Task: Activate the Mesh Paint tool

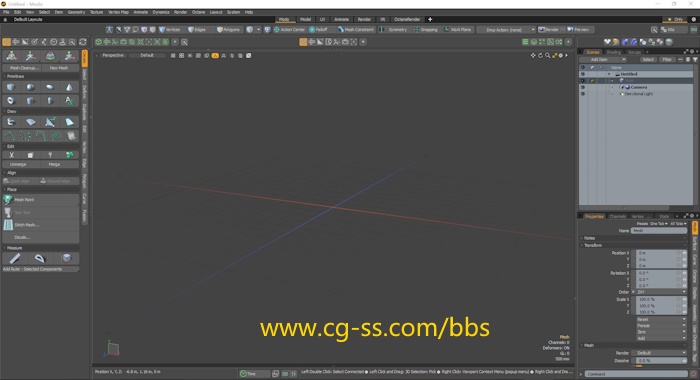Action: point(41,200)
